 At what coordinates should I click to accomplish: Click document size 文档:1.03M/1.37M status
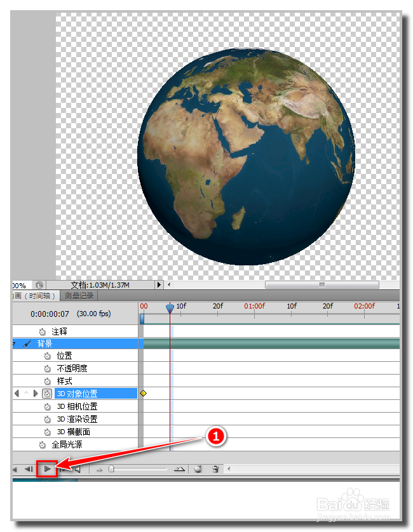[100, 285]
